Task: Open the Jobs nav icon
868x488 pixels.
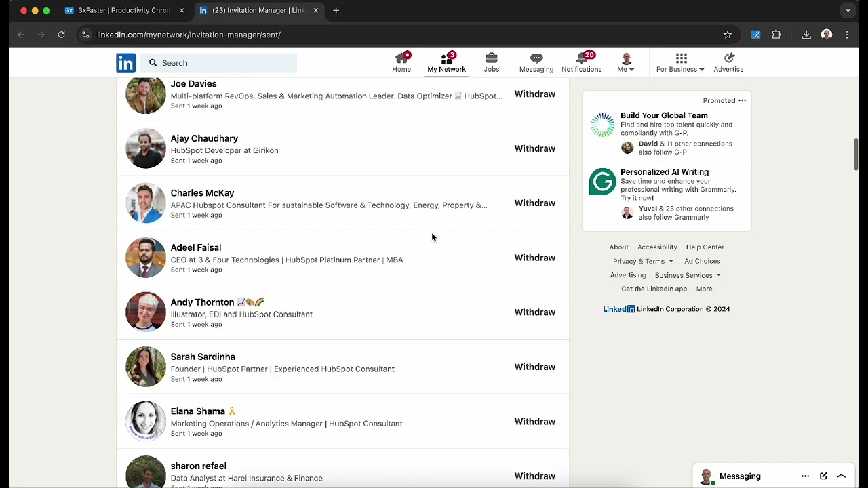Action: (x=492, y=62)
